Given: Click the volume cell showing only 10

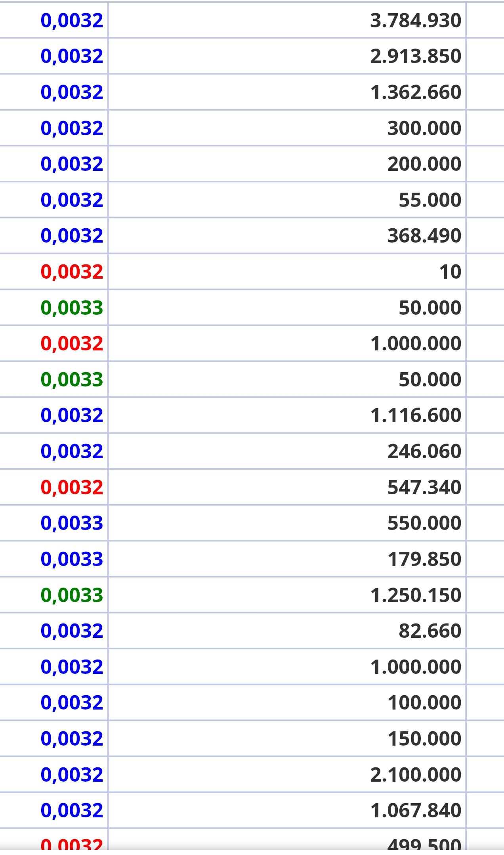Looking at the screenshot, I should coord(287,272).
